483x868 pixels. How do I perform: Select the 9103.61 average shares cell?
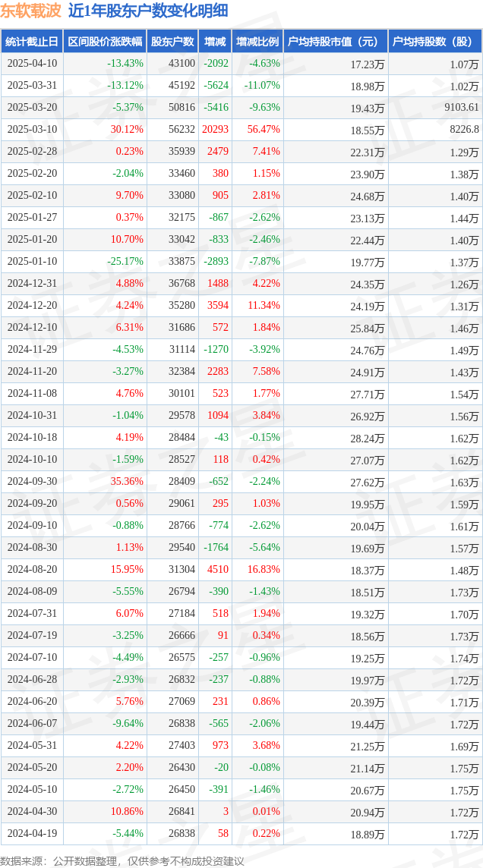[461, 108]
